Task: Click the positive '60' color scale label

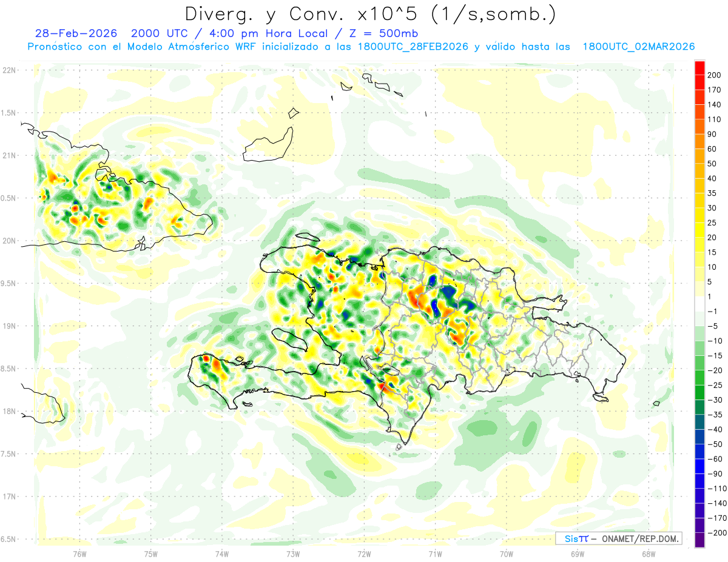Action: pos(712,149)
